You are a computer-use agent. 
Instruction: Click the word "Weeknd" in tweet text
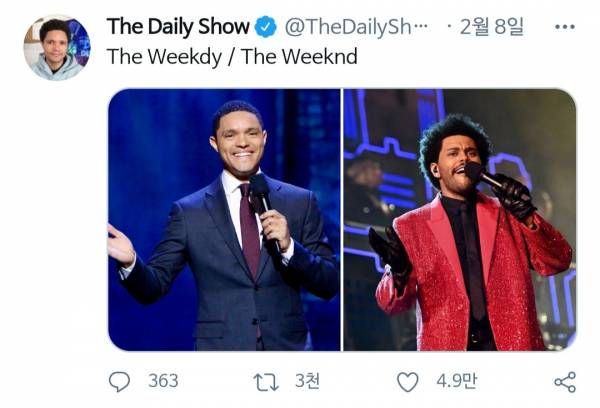click(x=293, y=57)
